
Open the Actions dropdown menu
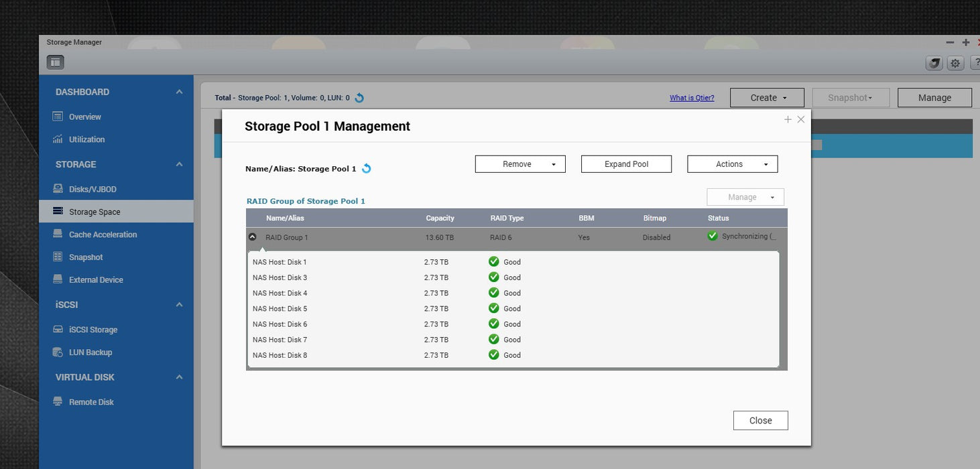tap(733, 164)
